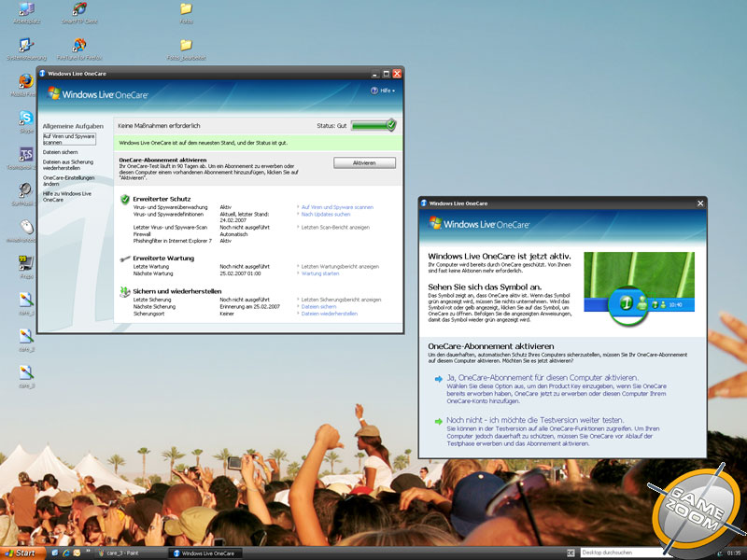The height and width of the screenshot is (560, 747).
Task: Click the wrench Erweiterte Wartung icon
Action: coord(125,259)
